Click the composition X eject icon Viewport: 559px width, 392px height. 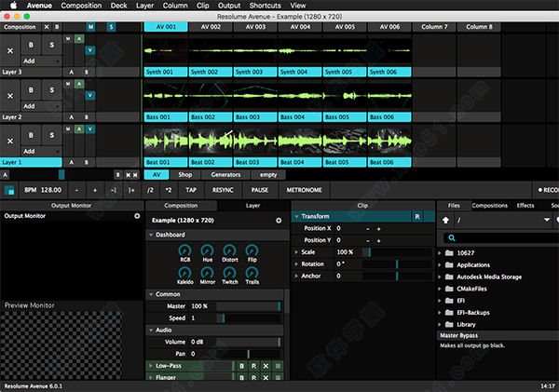(47, 27)
